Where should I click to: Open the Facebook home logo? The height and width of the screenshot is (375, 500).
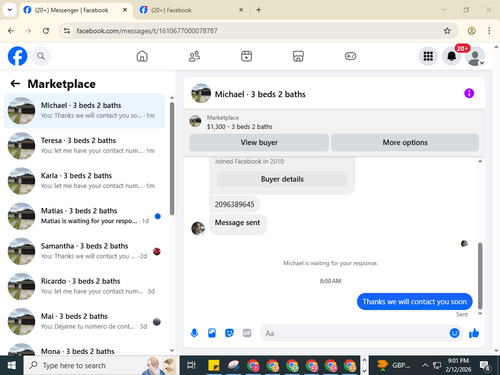click(x=17, y=56)
